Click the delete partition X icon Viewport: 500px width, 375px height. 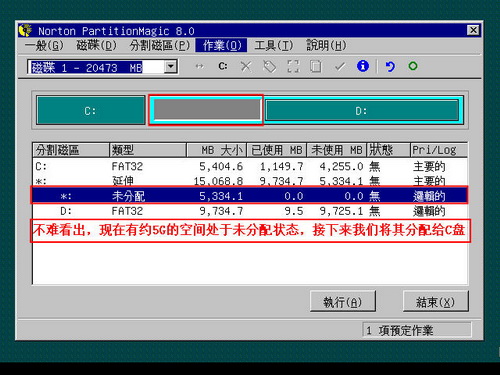[246, 66]
